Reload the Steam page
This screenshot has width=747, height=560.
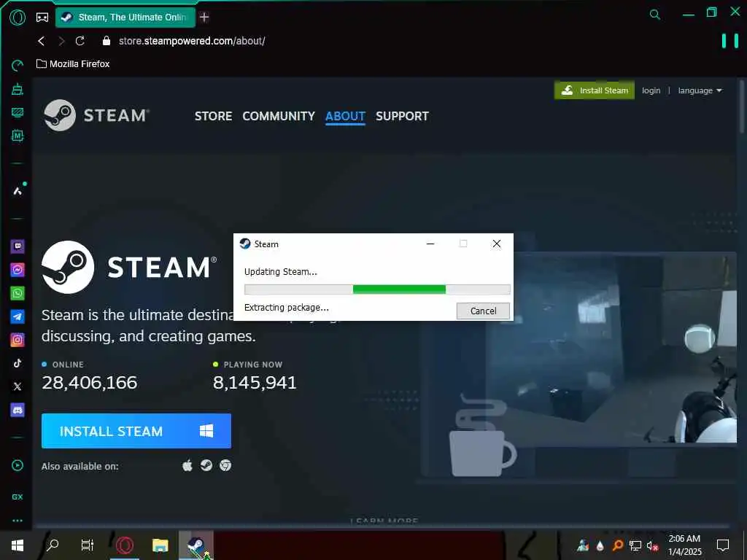click(x=80, y=41)
